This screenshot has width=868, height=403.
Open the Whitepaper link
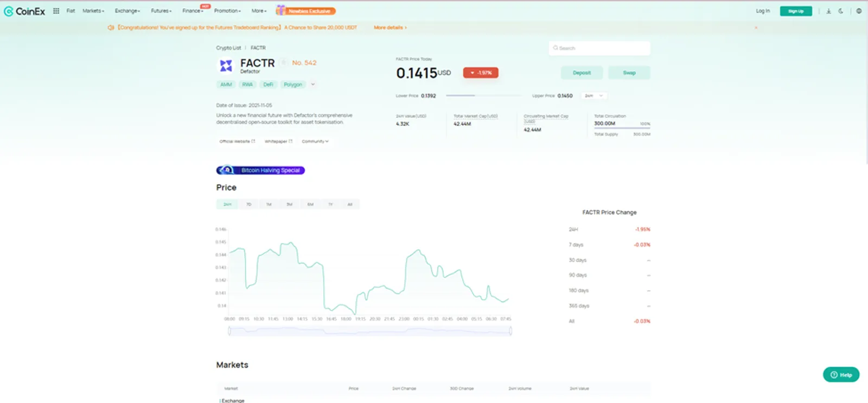point(278,142)
